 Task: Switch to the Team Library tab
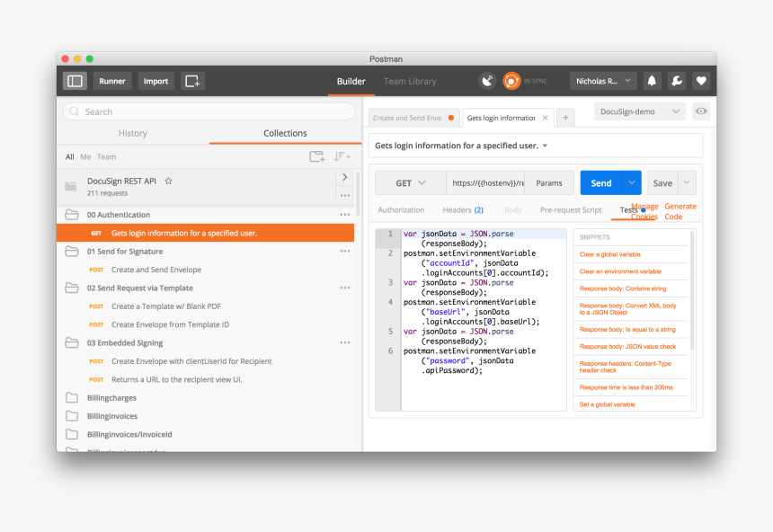click(x=410, y=82)
